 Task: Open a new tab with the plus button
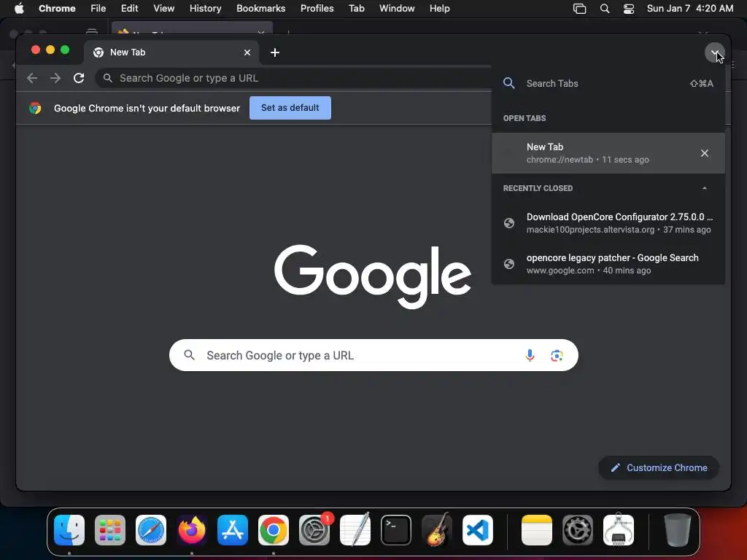coord(275,52)
